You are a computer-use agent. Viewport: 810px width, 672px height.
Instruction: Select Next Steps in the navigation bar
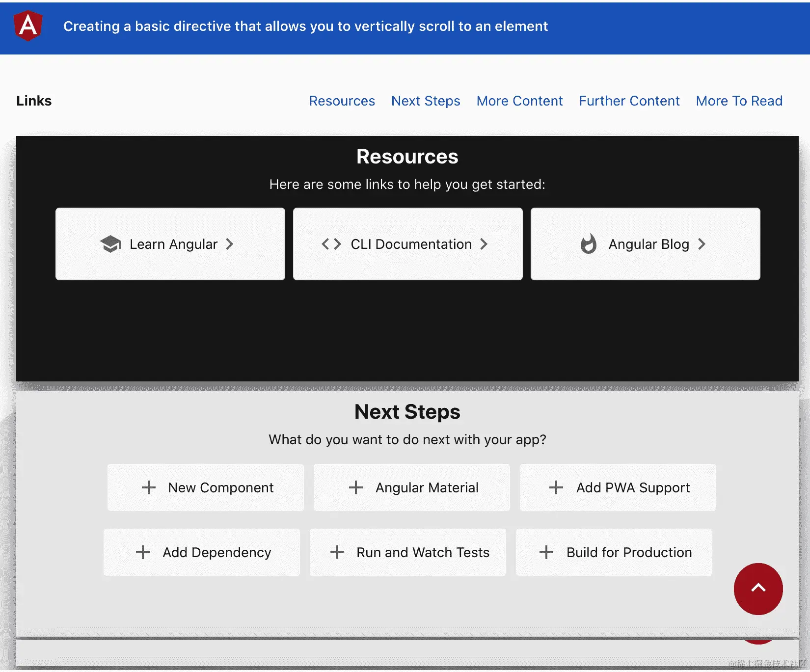(x=425, y=101)
